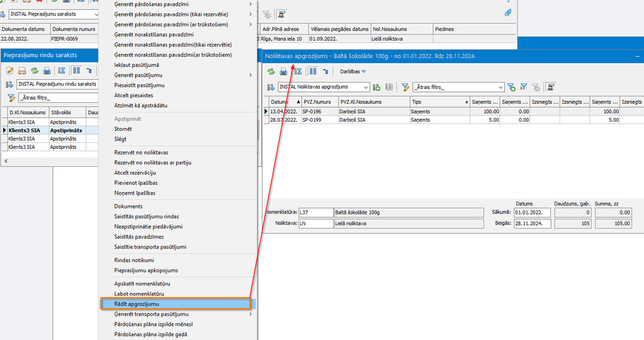The width and height of the screenshot is (644, 340).
Task: Click the add filter icon with green plus
Action: coord(511,88)
